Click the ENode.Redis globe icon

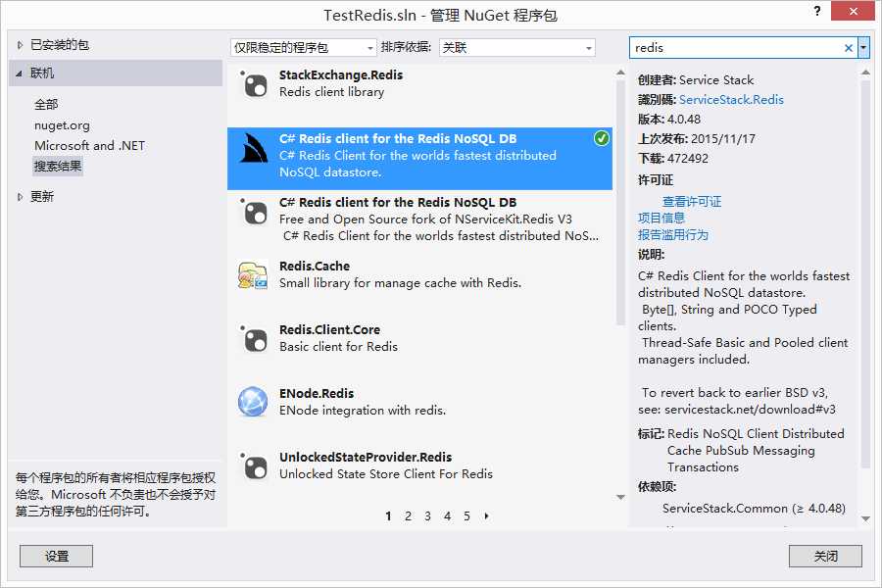253,402
